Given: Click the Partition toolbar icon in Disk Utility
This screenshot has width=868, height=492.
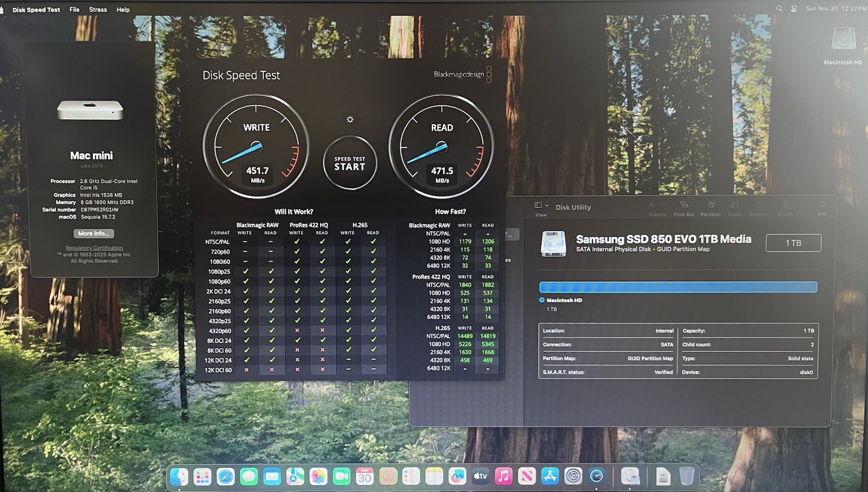Looking at the screenshot, I should click(x=711, y=205).
